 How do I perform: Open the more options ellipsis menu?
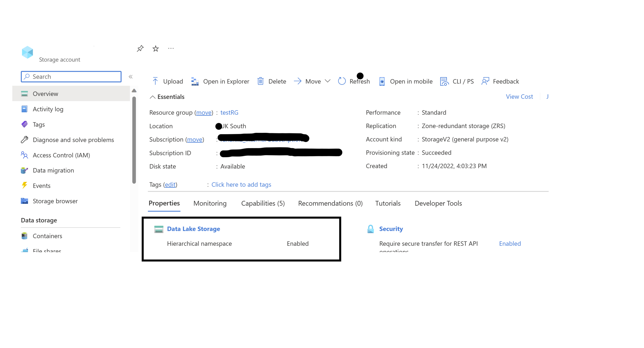[171, 48]
